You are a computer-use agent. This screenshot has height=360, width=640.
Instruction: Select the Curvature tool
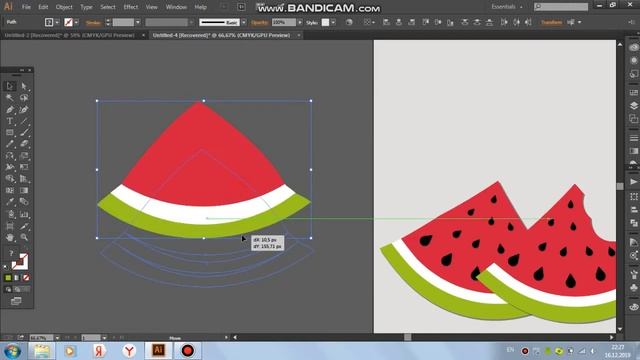pos(24,109)
